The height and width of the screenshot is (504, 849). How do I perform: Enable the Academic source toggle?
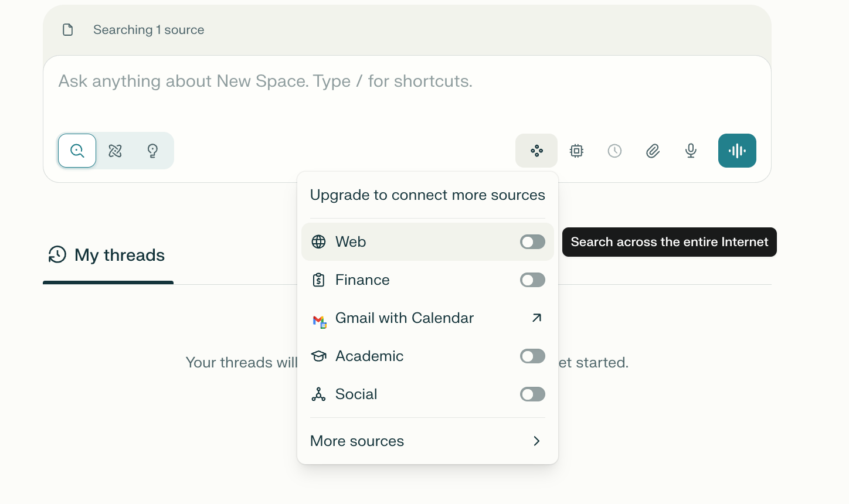[x=532, y=356]
